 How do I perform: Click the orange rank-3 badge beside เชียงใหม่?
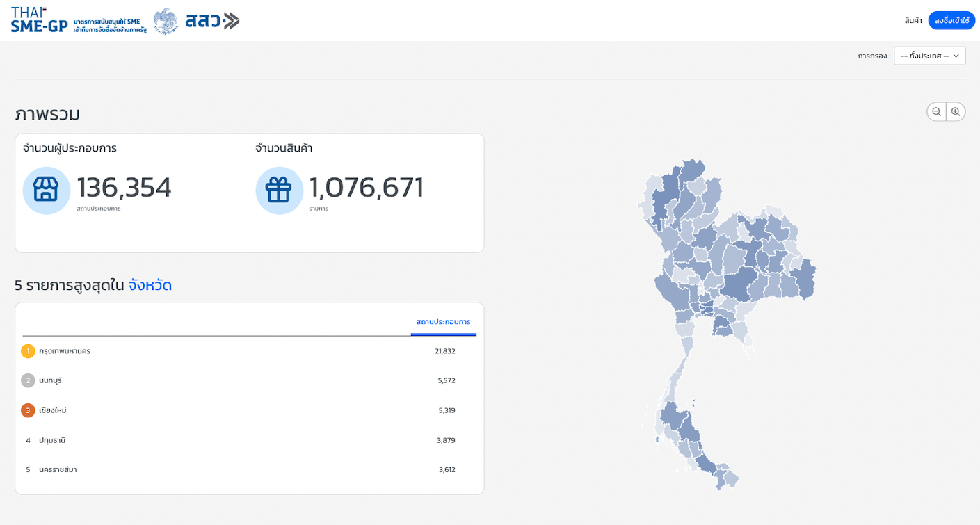28,410
